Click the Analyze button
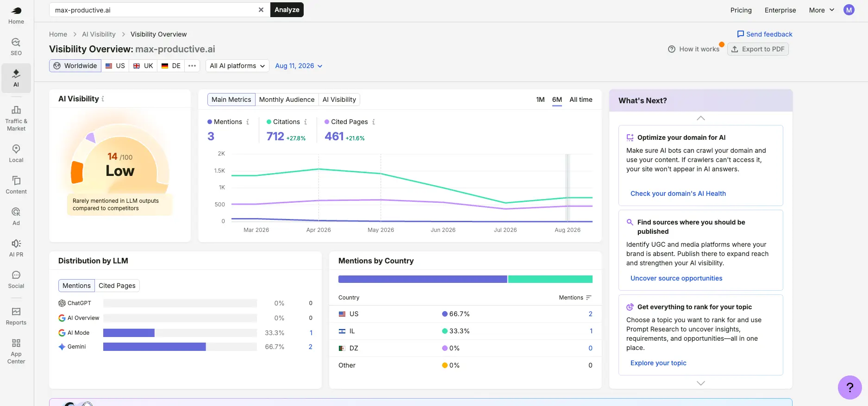 (287, 10)
